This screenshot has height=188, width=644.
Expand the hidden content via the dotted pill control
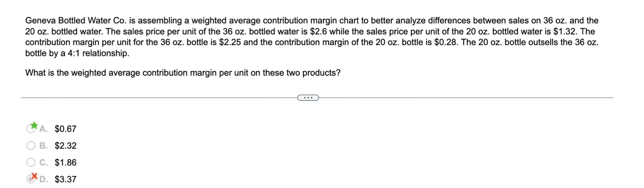307,97
